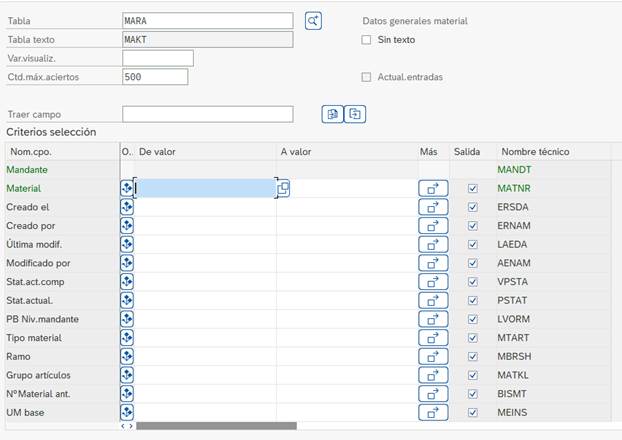The height and width of the screenshot is (440, 622).
Task: Toggle the Actual.entradas checkbox
Action: (x=366, y=77)
